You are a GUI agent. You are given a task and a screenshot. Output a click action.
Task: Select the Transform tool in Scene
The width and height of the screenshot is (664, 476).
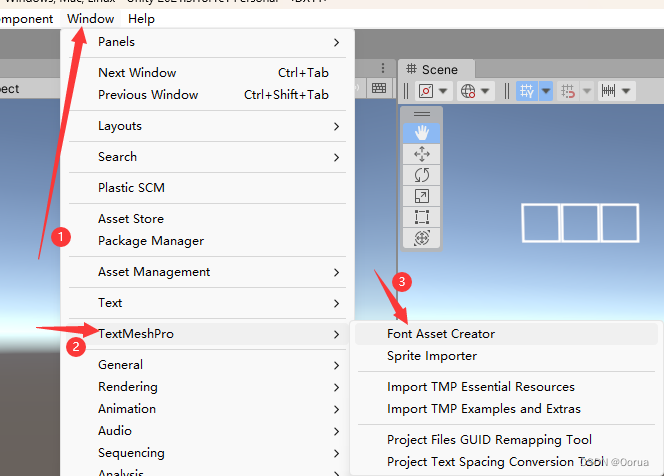point(422,238)
